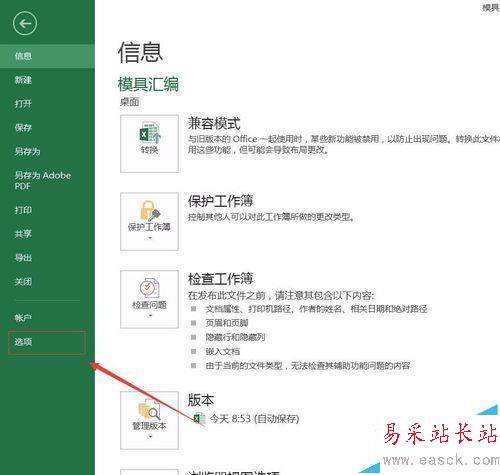Open the 信息 menu item
This screenshot has height=475, width=500.
point(47,56)
